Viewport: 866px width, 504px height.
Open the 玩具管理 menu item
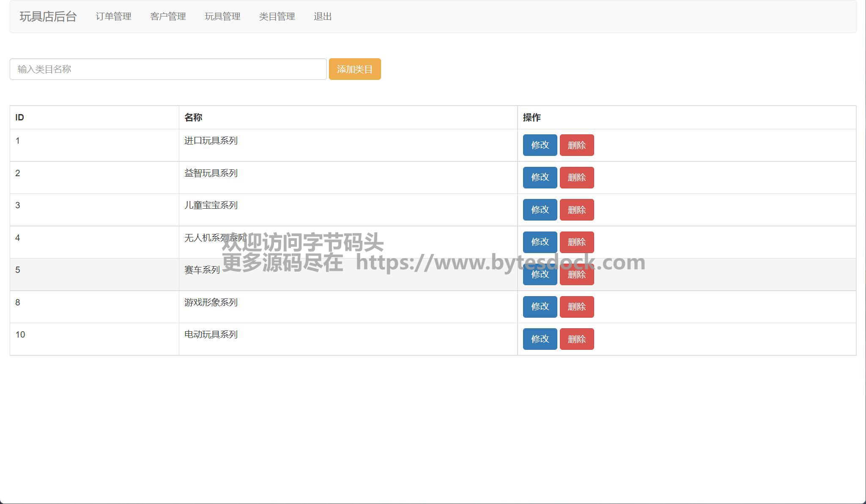(x=222, y=16)
